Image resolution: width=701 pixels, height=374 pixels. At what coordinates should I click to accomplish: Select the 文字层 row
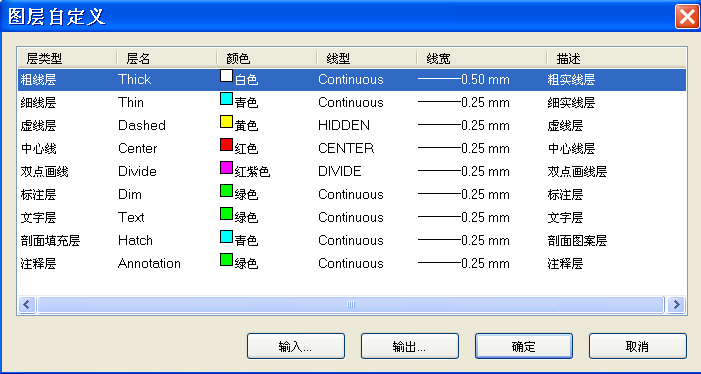[352, 218]
